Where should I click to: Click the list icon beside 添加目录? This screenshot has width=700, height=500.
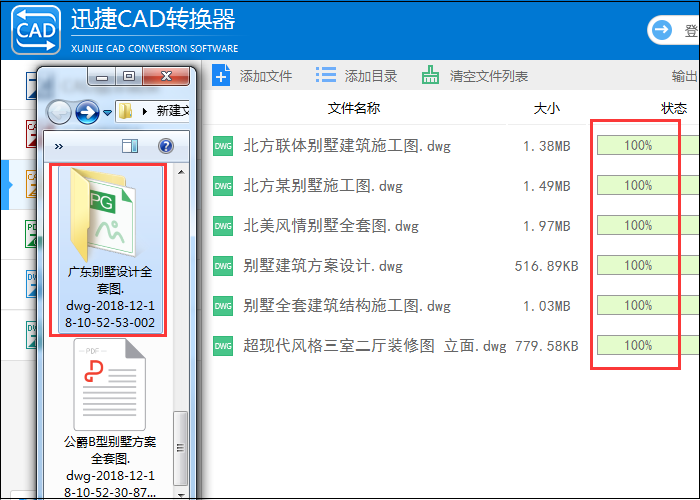(326, 75)
